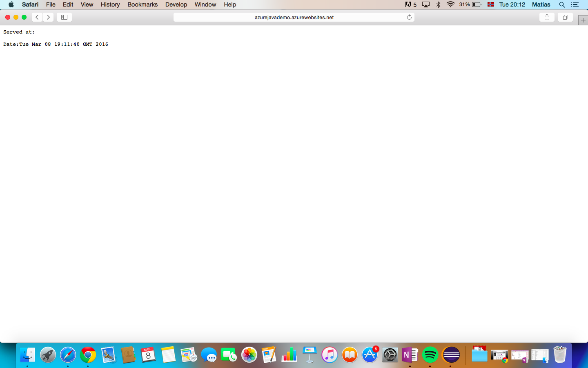Image resolution: width=588 pixels, height=368 pixels.
Task: Open the blue folder stack in Dock
Action: (x=479, y=355)
